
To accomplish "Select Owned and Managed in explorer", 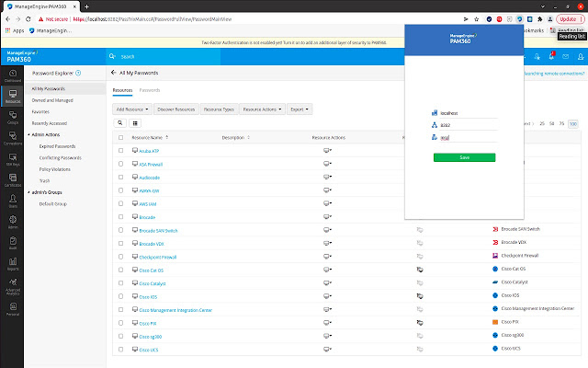I will (x=52, y=100).
